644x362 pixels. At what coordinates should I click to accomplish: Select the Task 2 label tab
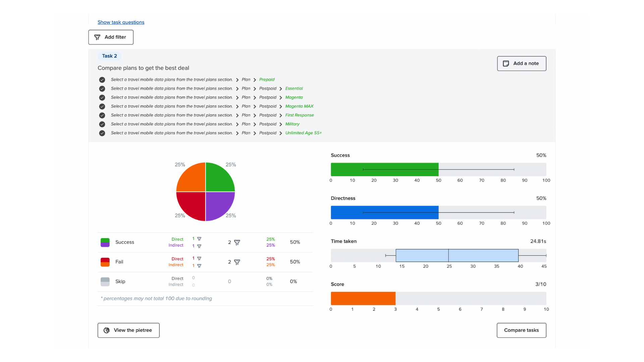click(109, 56)
